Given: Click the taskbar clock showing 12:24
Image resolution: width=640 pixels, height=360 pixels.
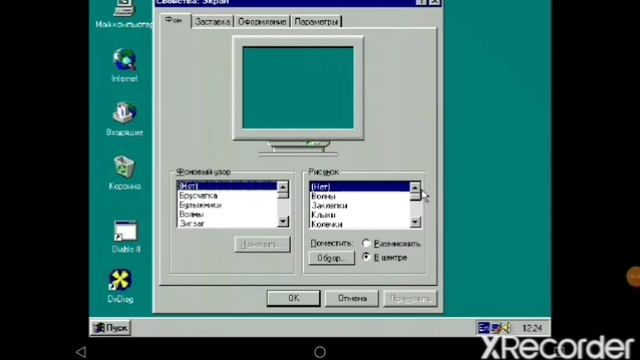Looking at the screenshot, I should 532,328.
